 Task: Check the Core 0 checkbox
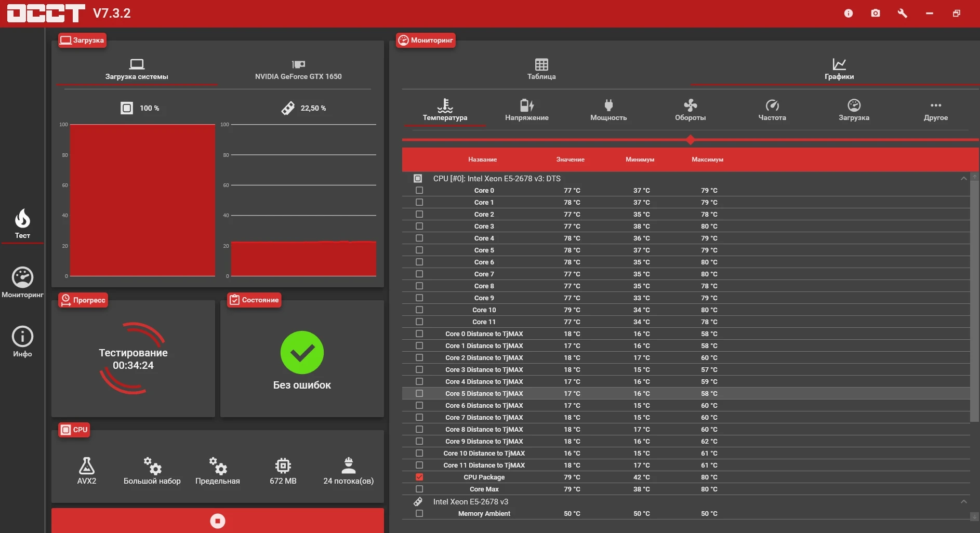pyautogui.click(x=419, y=190)
